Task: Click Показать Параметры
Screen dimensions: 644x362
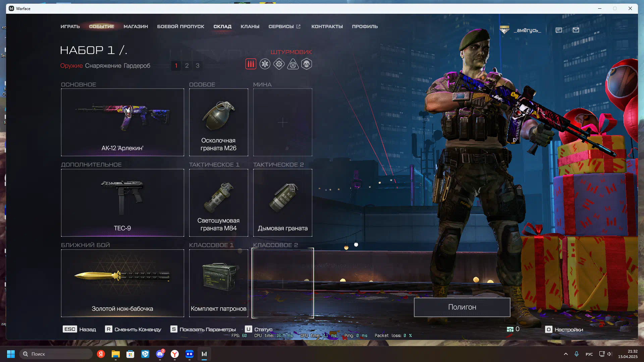Action: click(x=208, y=329)
